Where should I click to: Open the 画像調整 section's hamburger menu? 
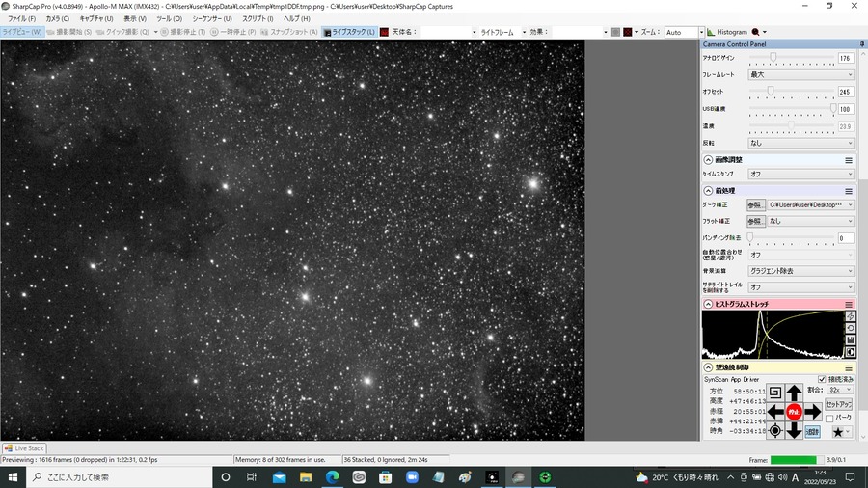click(849, 160)
